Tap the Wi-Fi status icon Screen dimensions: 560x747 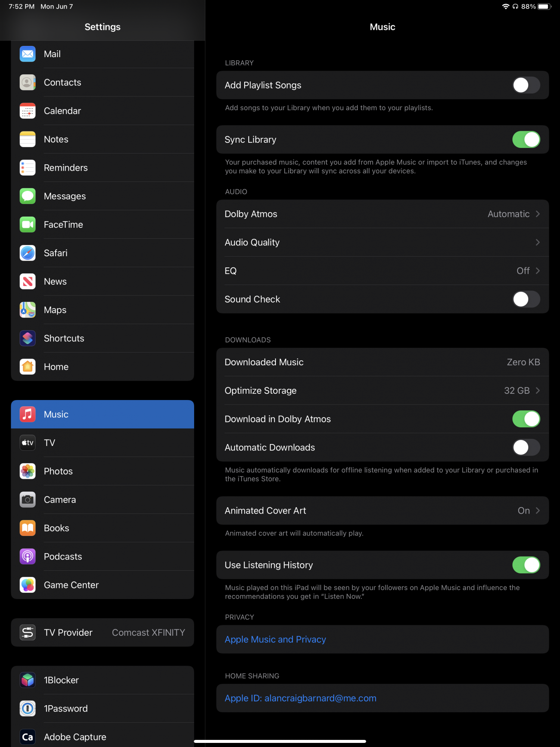click(x=505, y=6)
